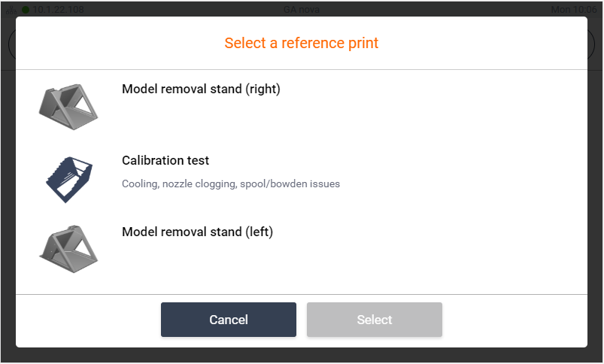Click the Calibration test model icon
The width and height of the screenshot is (604, 364).
pos(69,179)
